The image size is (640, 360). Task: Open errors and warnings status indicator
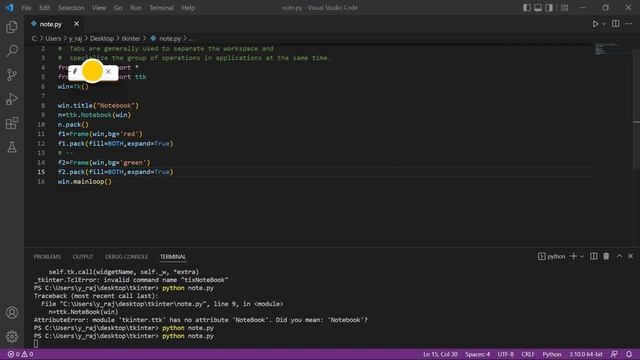pos(20,354)
